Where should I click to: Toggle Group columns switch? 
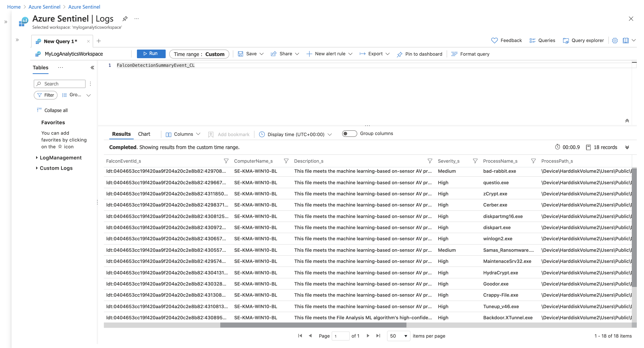click(349, 134)
